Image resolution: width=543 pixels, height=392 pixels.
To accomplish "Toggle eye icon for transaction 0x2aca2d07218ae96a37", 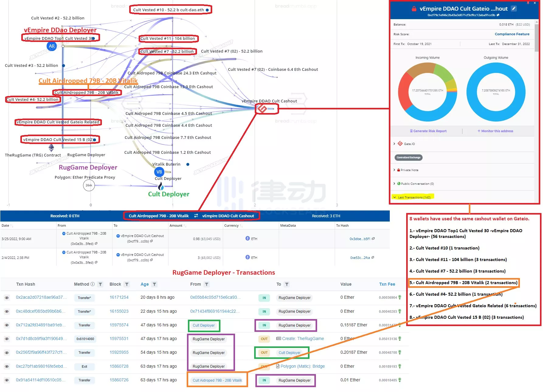I will [7, 297].
